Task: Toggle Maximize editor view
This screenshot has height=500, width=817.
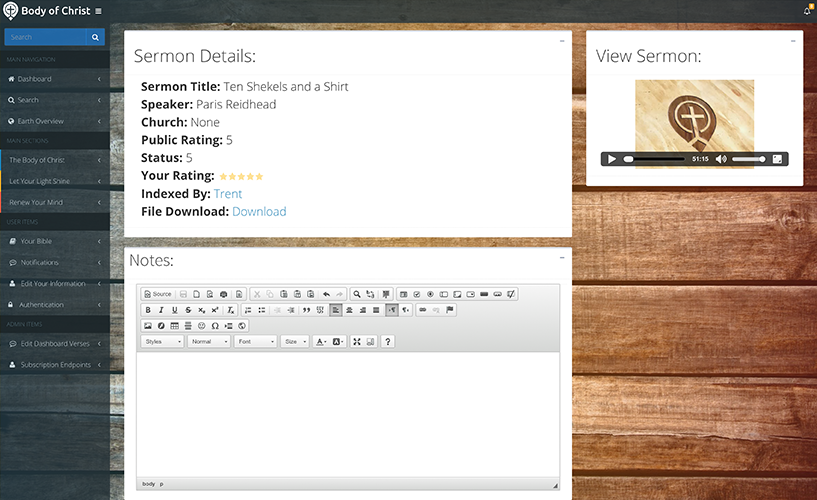Action: (357, 342)
